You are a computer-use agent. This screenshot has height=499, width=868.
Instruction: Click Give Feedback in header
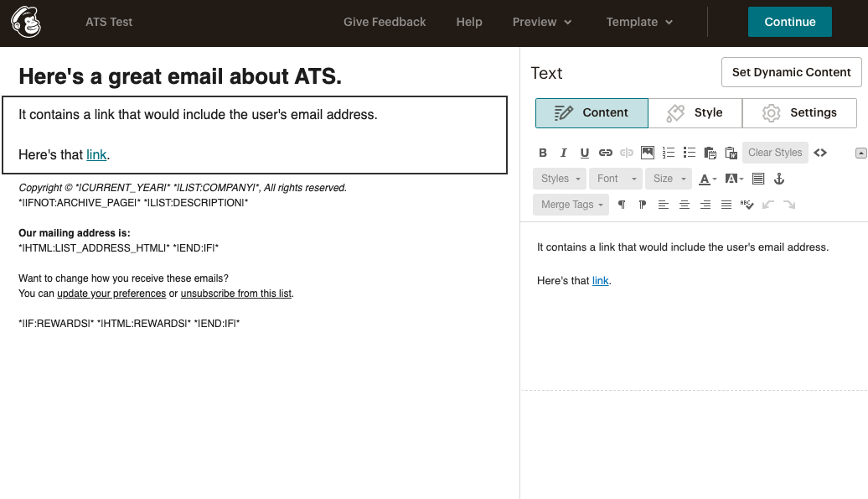click(385, 22)
